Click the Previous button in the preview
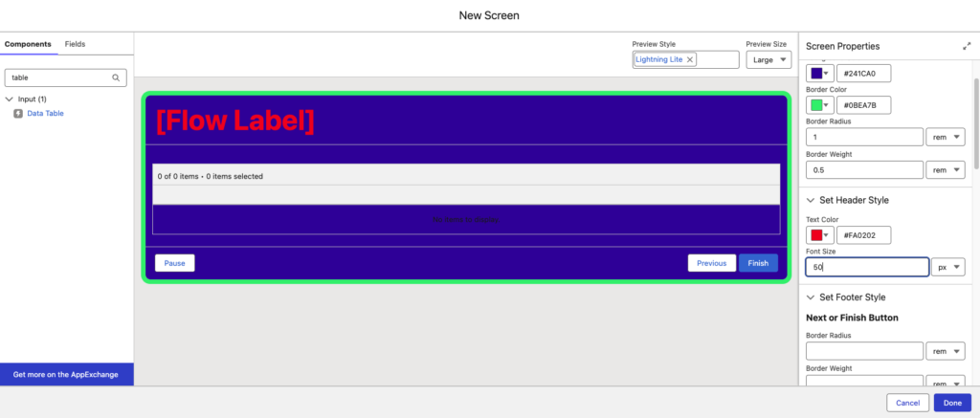This screenshot has height=418, width=980. point(712,263)
